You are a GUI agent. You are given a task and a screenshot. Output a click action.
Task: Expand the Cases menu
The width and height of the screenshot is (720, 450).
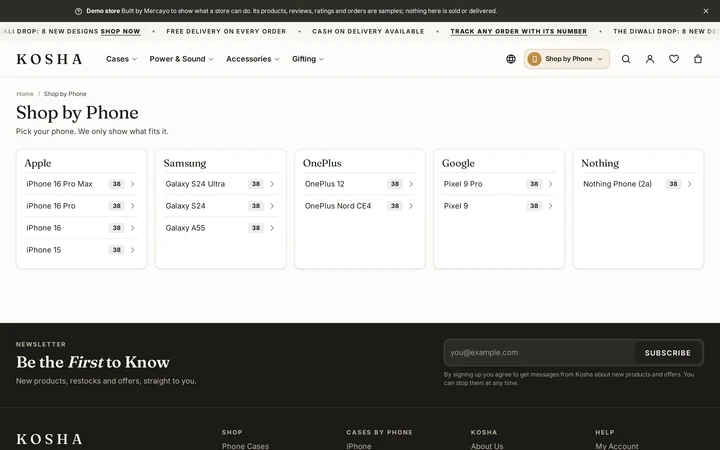point(121,59)
